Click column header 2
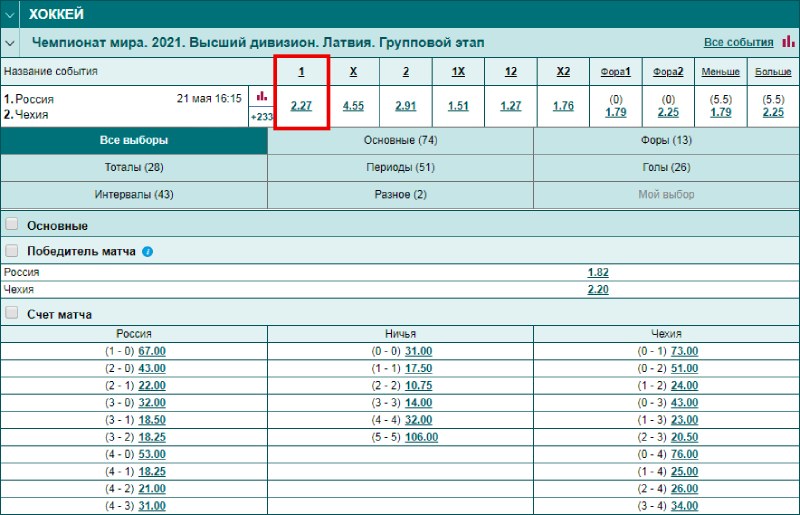 [x=406, y=72]
